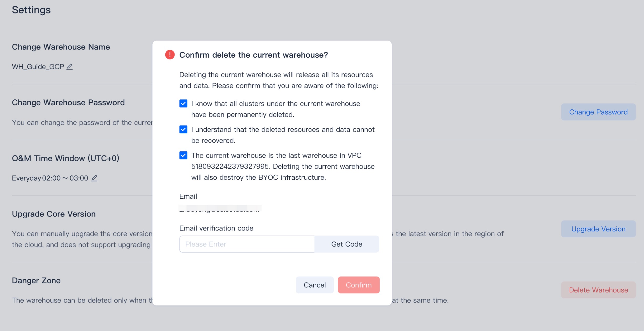Click the blurred email address text
This screenshot has width=644, height=331.
tap(219, 209)
